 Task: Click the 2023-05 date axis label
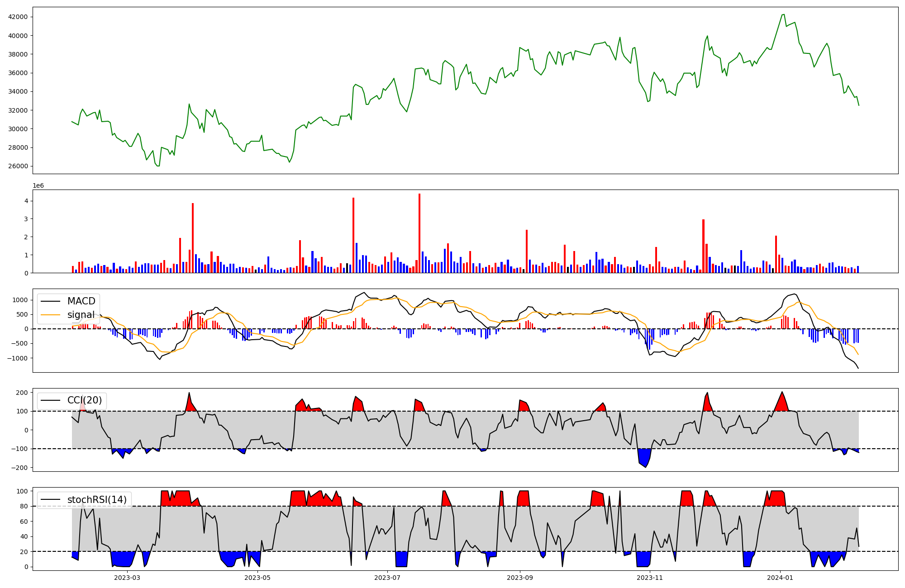pyautogui.click(x=257, y=578)
